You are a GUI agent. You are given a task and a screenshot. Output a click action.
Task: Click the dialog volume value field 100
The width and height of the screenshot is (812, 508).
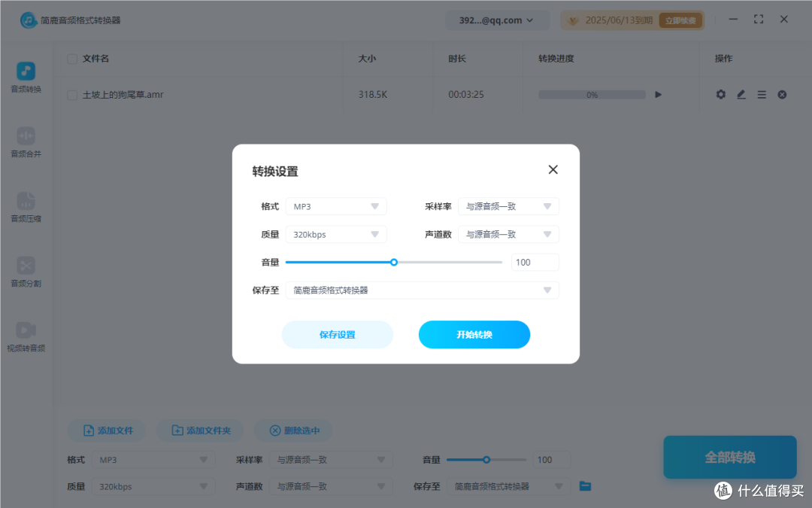coord(535,263)
